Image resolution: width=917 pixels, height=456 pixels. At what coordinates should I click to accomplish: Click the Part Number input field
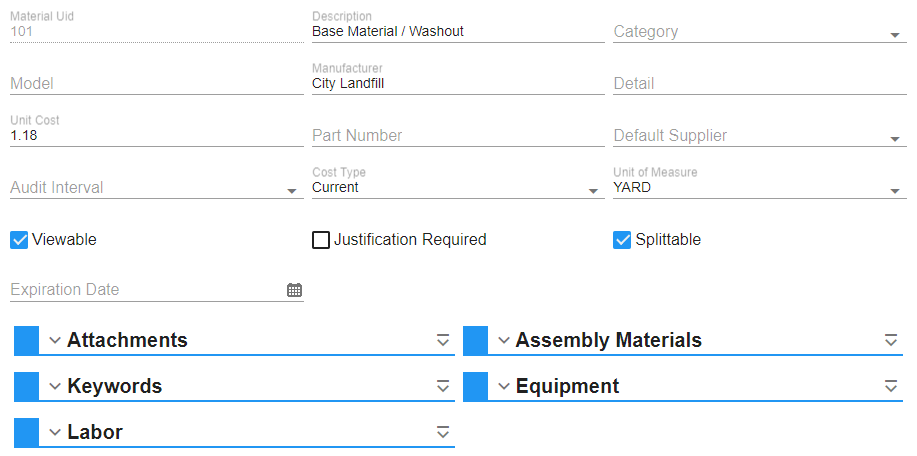coord(458,136)
